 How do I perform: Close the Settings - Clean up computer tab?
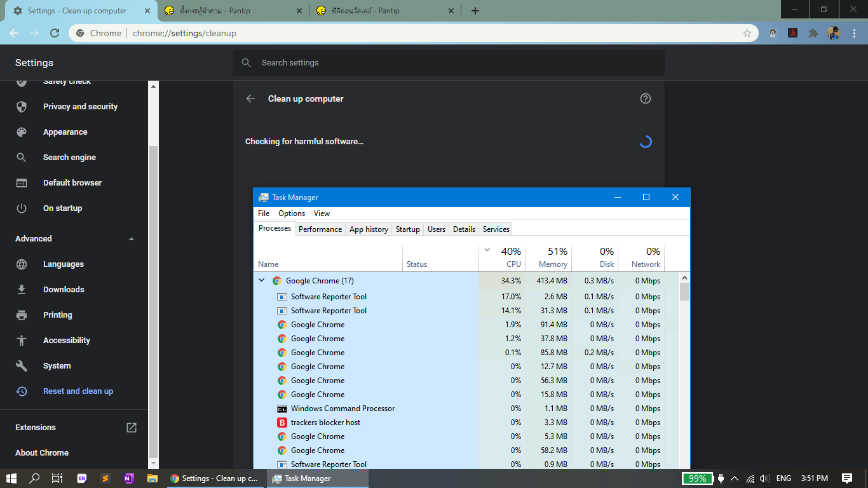[147, 11]
